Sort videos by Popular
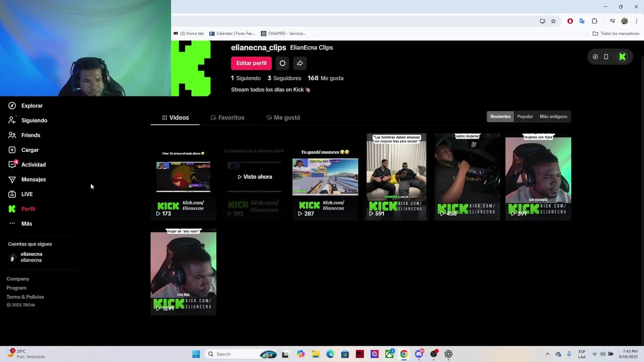 tap(525, 117)
